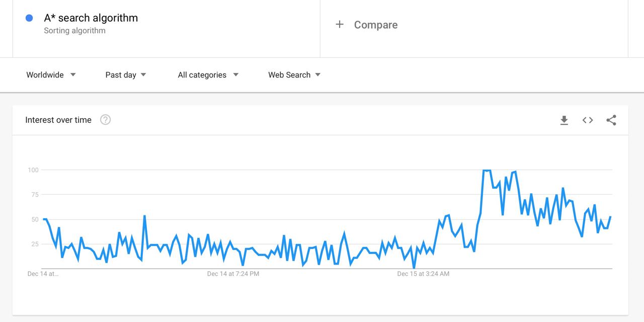644x322 pixels.
Task: Click the plus icon beside Compare
Action: pos(340,24)
